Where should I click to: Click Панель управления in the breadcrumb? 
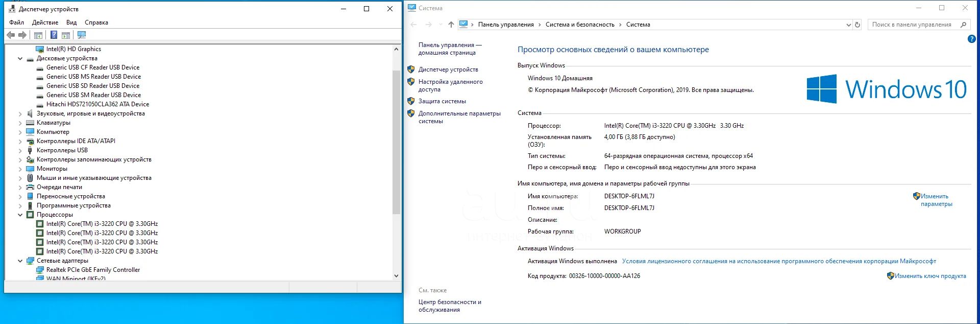pyautogui.click(x=506, y=25)
